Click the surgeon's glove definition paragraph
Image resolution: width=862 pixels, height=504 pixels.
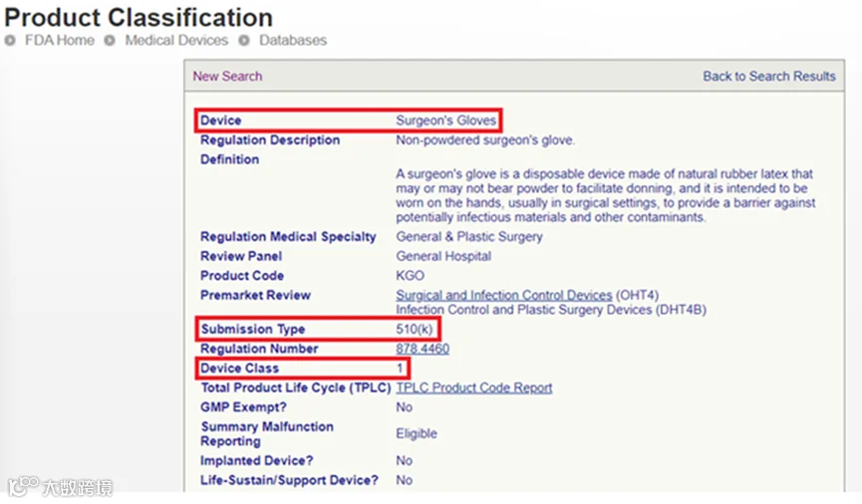tap(605, 195)
